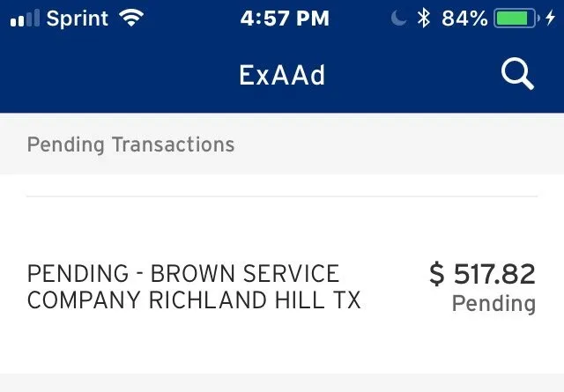Tap the green battery icon
Screen dimensions: 564x392
[x=516, y=18]
